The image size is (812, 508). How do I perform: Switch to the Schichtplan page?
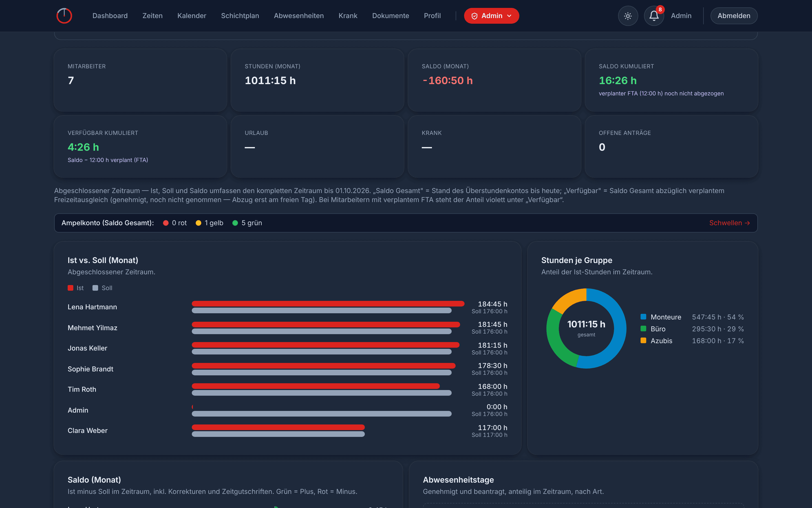240,16
